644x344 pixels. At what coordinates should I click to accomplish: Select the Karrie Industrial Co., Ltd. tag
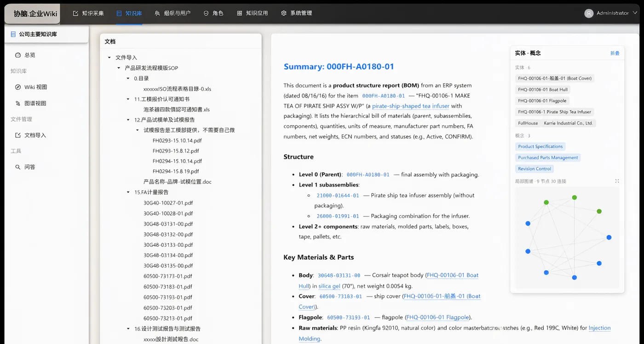(x=568, y=123)
